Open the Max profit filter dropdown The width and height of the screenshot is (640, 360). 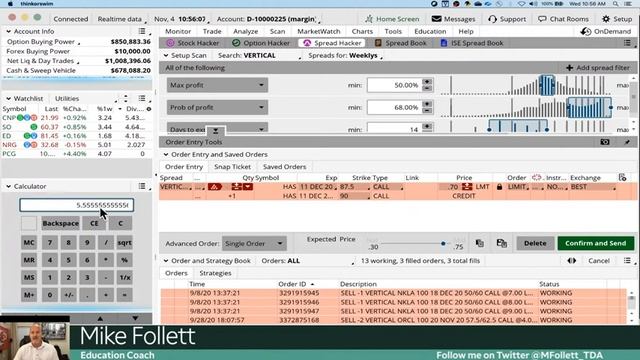coord(217,85)
